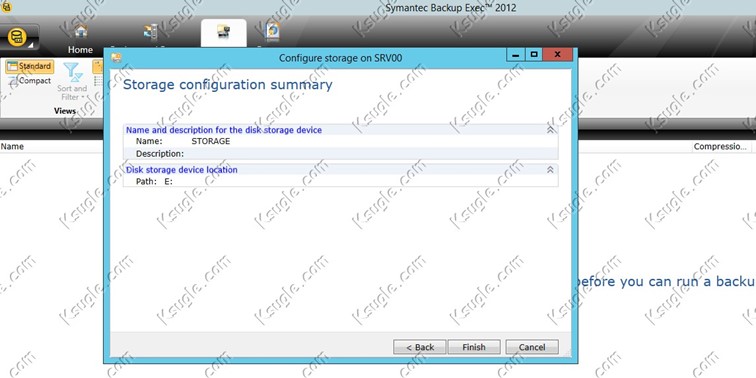The image size is (756, 378).
Task: Maximize the Configure storage dialog
Action: coord(533,55)
